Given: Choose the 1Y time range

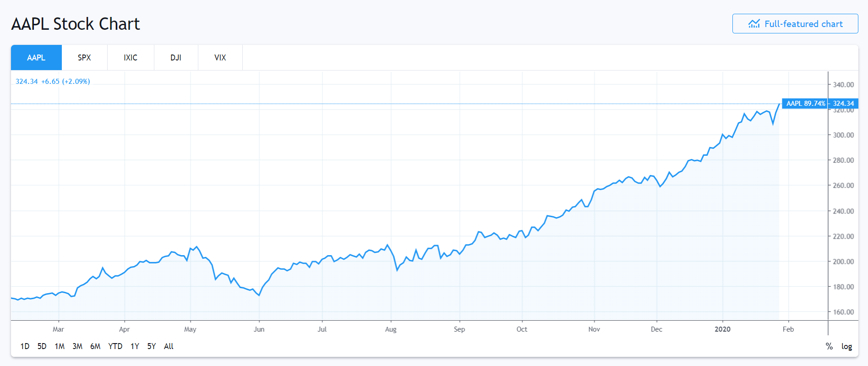Looking at the screenshot, I should (x=135, y=346).
